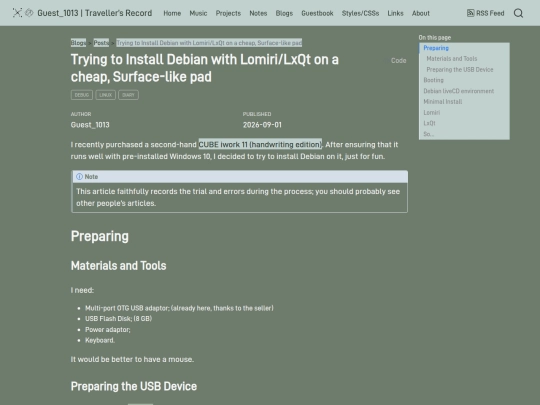540x405 pixels.
Task: Open Guest_1013 | Traveller's Record home title
Action: pyautogui.click(x=95, y=13)
